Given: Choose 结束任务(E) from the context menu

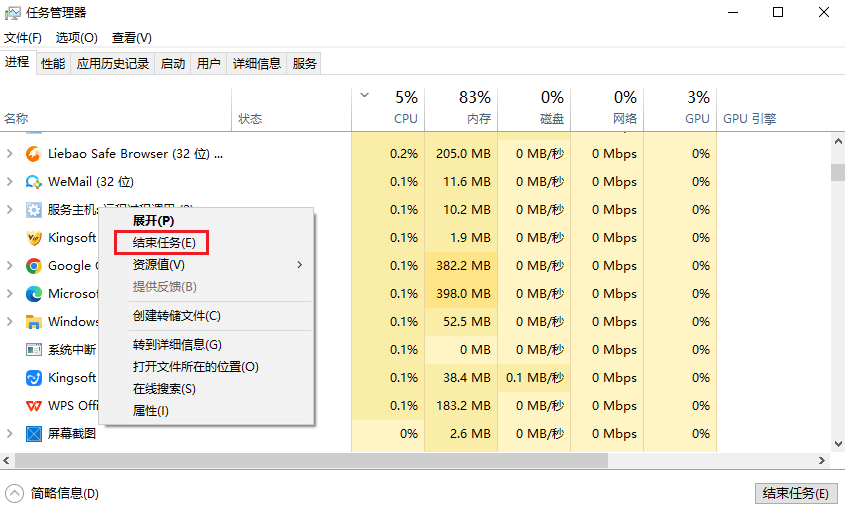Looking at the screenshot, I should [163, 242].
